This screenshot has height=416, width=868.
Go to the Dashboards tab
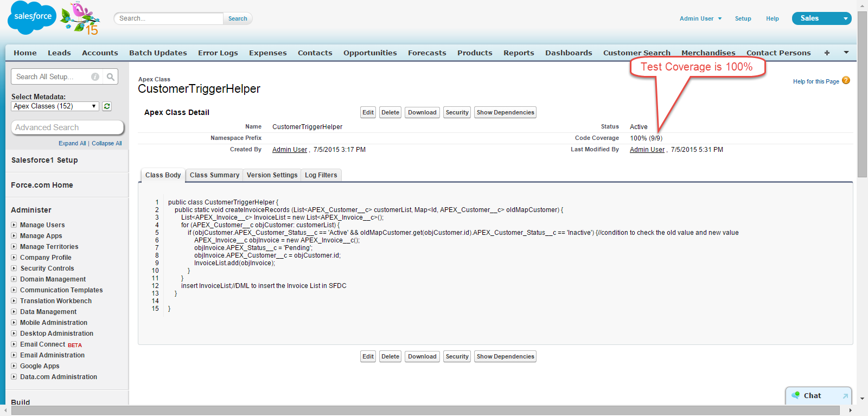tap(569, 53)
